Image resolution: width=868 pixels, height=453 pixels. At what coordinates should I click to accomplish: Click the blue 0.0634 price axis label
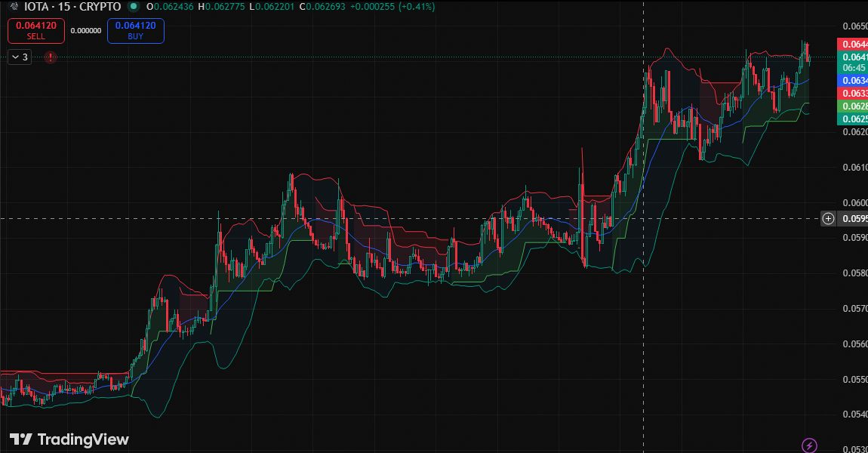click(853, 80)
